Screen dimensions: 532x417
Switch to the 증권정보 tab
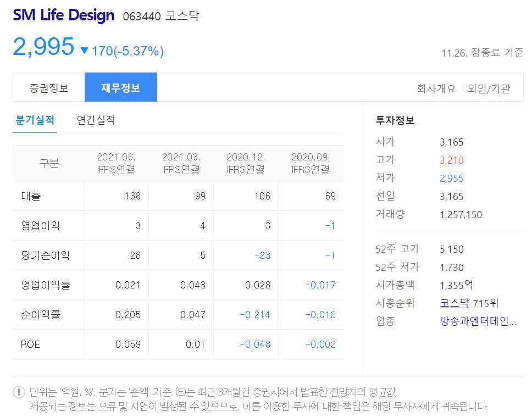pos(48,87)
